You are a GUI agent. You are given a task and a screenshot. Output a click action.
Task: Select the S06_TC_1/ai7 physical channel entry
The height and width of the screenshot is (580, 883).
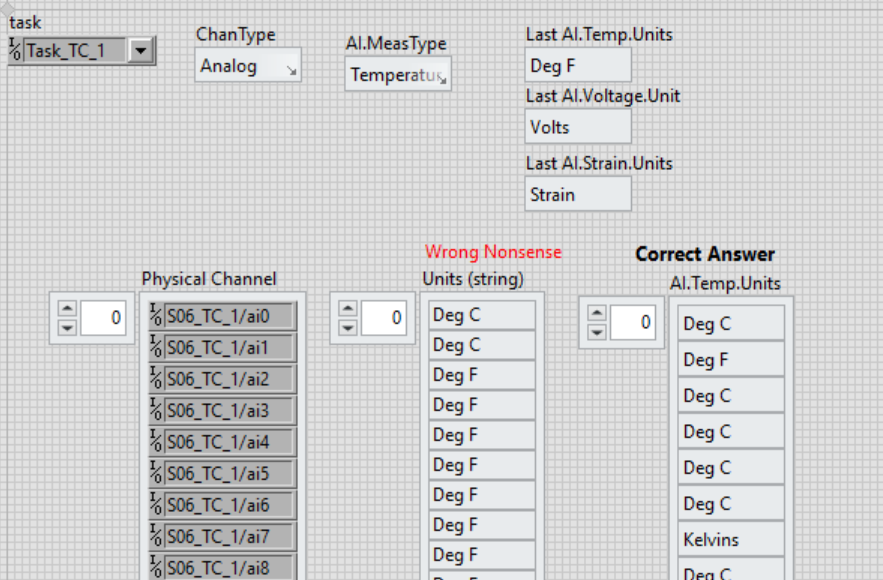click(x=229, y=537)
